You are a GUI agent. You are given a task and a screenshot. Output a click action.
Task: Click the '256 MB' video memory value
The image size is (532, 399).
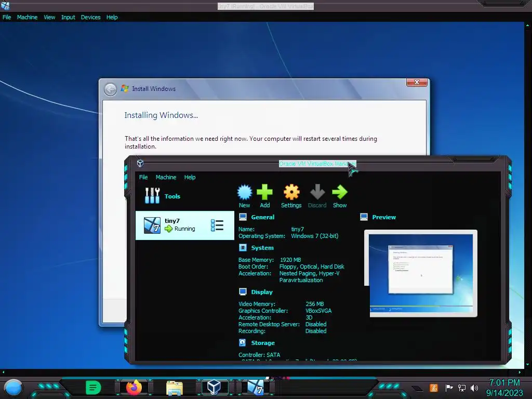point(315,304)
